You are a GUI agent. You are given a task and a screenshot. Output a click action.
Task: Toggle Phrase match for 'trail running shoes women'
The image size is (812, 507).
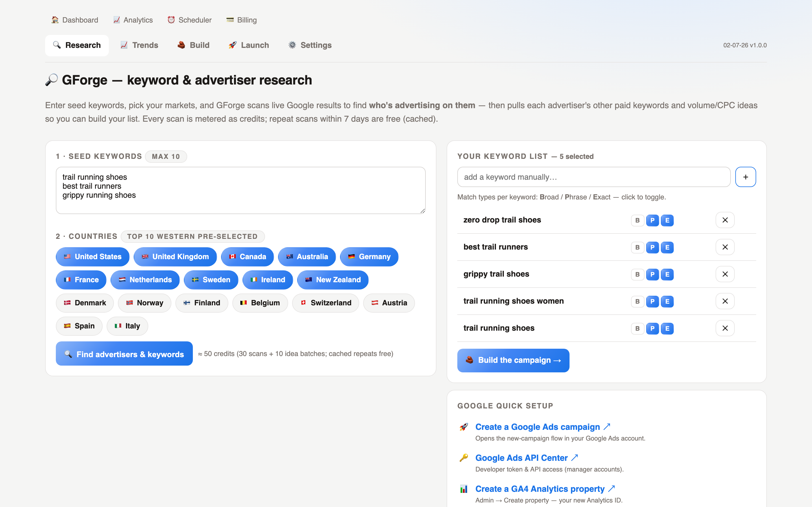coord(652,301)
